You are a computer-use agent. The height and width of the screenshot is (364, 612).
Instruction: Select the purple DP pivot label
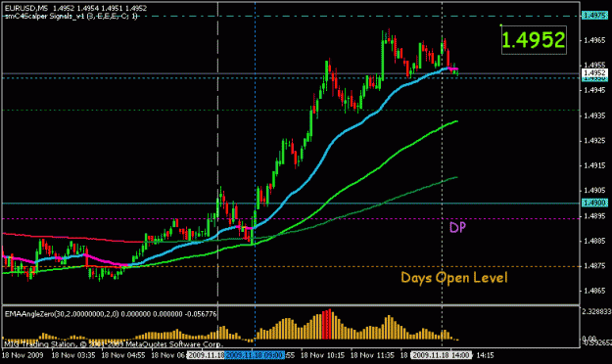[457, 227]
